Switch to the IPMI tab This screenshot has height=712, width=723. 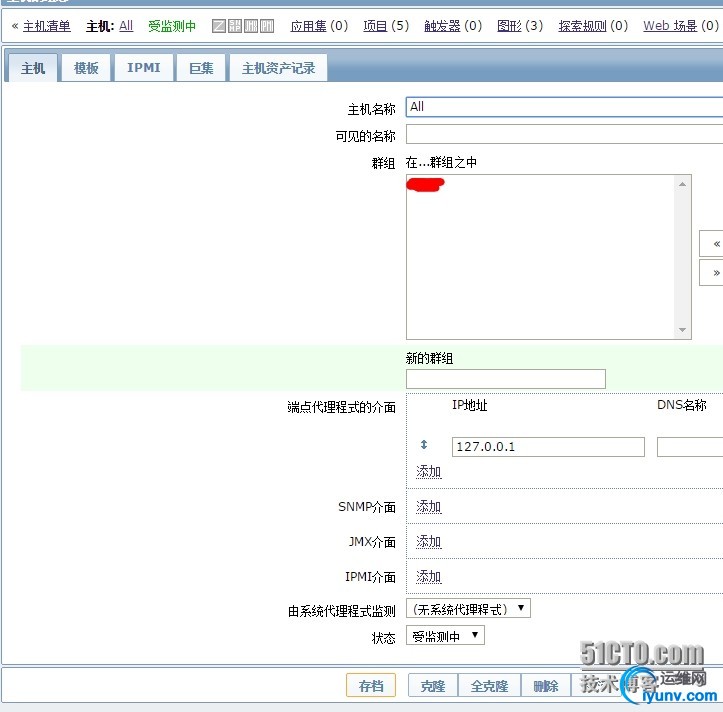pyautogui.click(x=144, y=68)
